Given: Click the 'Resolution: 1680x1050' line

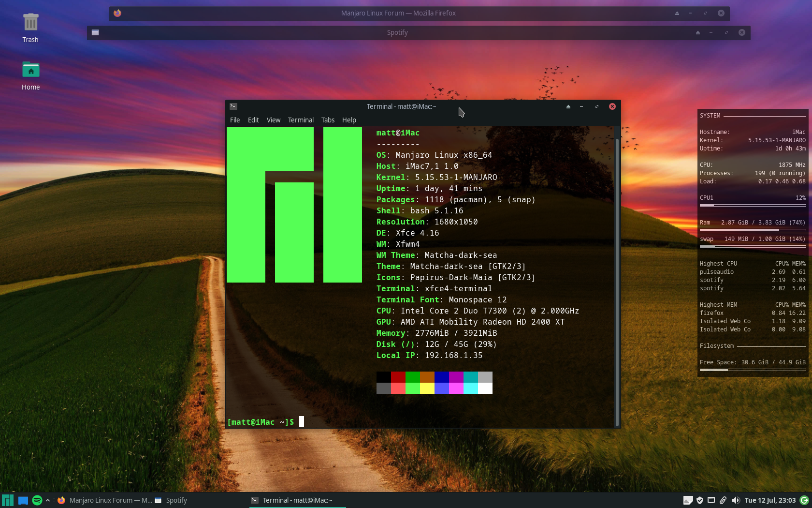Looking at the screenshot, I should [427, 222].
